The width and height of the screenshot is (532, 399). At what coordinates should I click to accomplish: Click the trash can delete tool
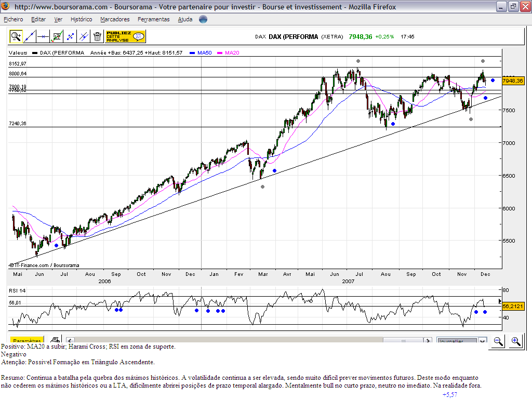(97, 36)
